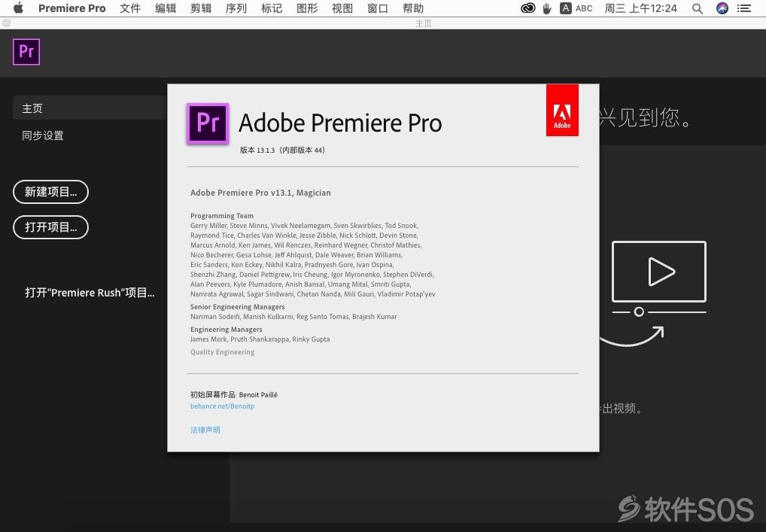Image resolution: width=766 pixels, height=532 pixels.
Task: Click the Creative Cloud menu bar icon
Action: 527,8
